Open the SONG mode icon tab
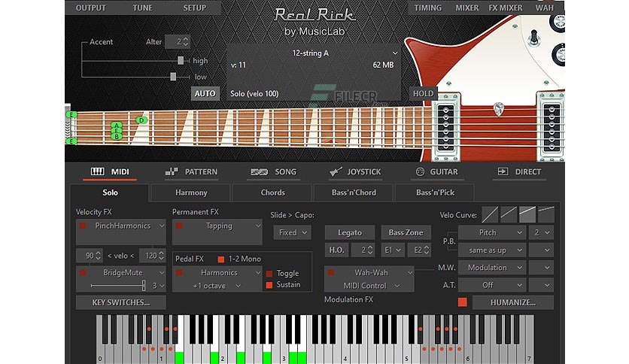The height and width of the screenshot is (364, 629). pyautogui.click(x=273, y=172)
